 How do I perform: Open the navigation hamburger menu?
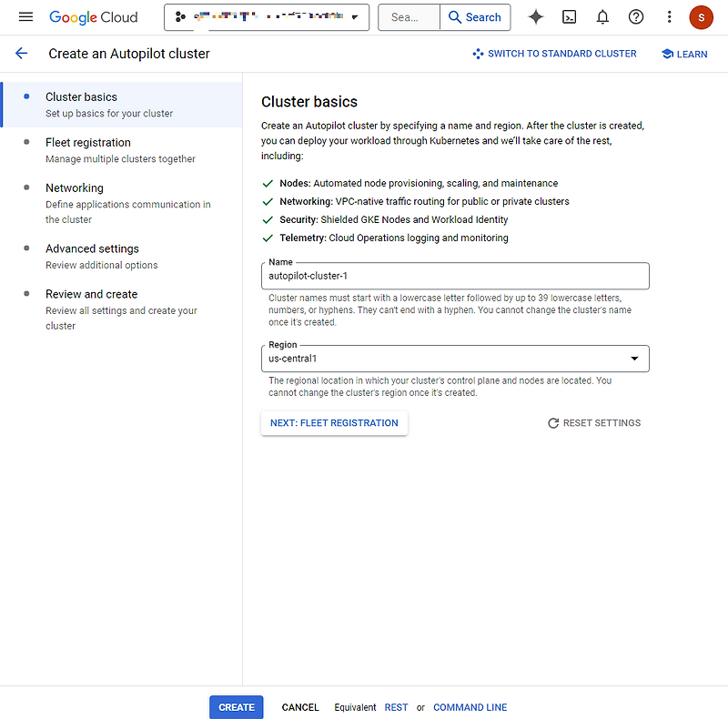point(25,16)
